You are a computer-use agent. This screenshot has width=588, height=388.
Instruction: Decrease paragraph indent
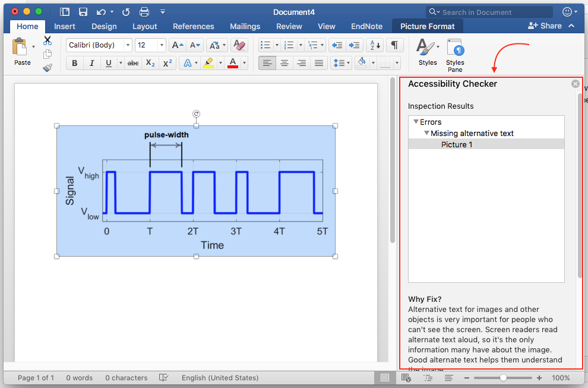(337, 45)
